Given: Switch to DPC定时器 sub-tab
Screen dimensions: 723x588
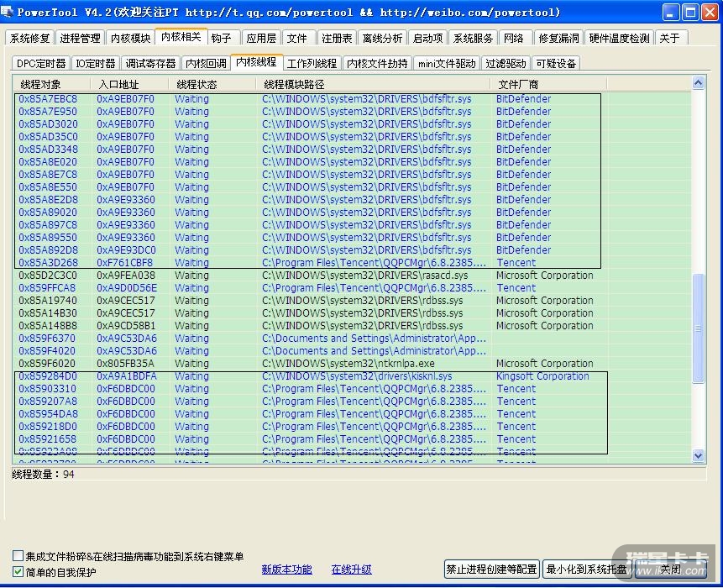Looking at the screenshot, I should [x=41, y=64].
